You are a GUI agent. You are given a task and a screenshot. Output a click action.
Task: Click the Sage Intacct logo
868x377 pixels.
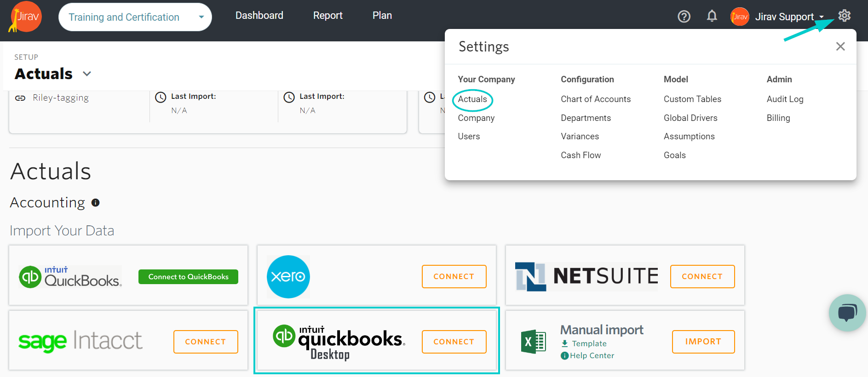(x=80, y=341)
